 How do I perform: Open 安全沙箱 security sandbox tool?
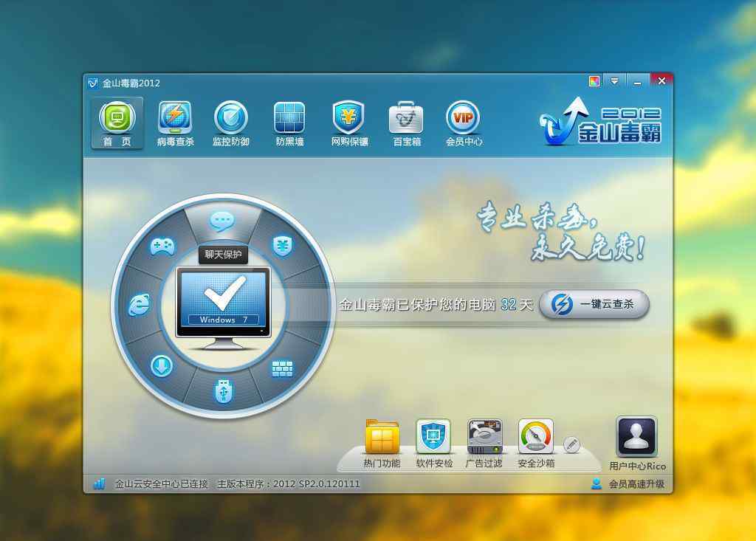coord(536,443)
